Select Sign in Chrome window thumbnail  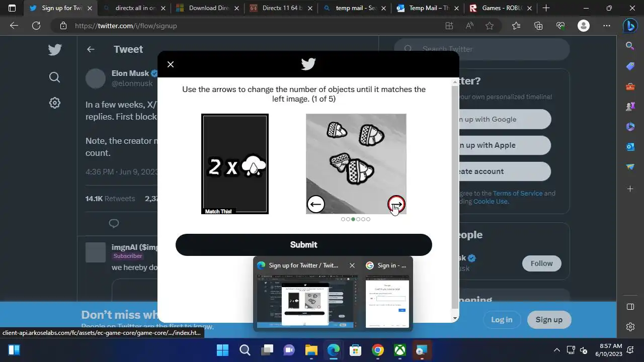click(387, 301)
